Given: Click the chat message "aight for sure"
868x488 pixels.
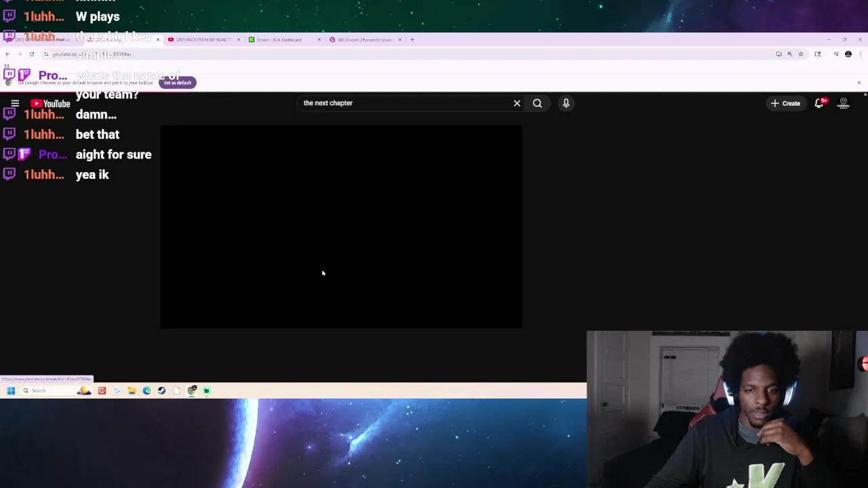Looking at the screenshot, I should coord(113,155).
